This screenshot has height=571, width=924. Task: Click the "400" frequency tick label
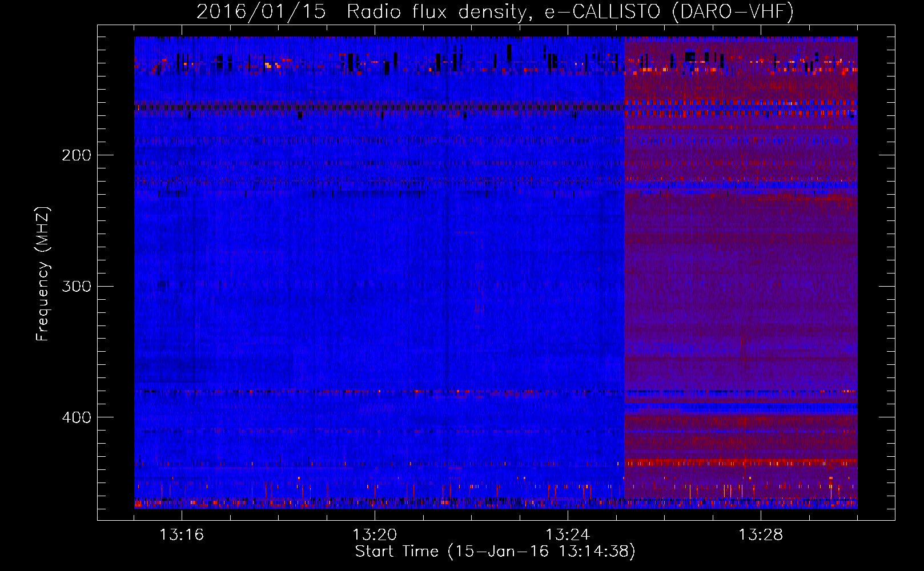pyautogui.click(x=77, y=417)
